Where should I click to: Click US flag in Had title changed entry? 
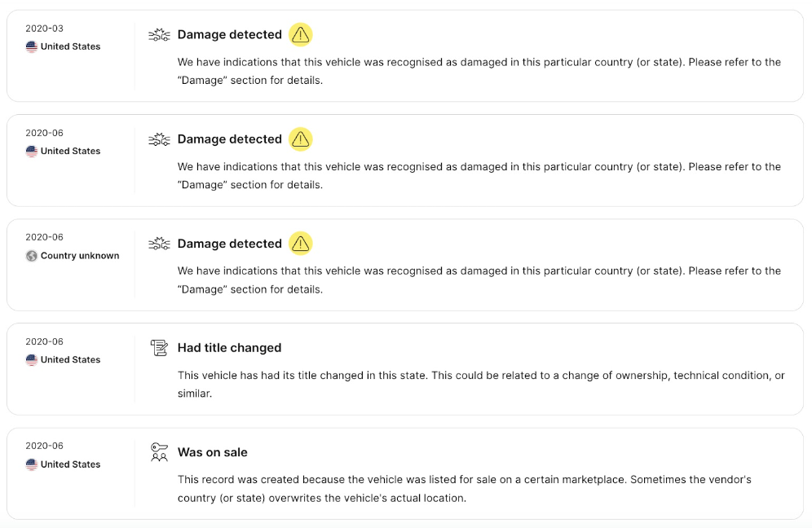point(32,360)
